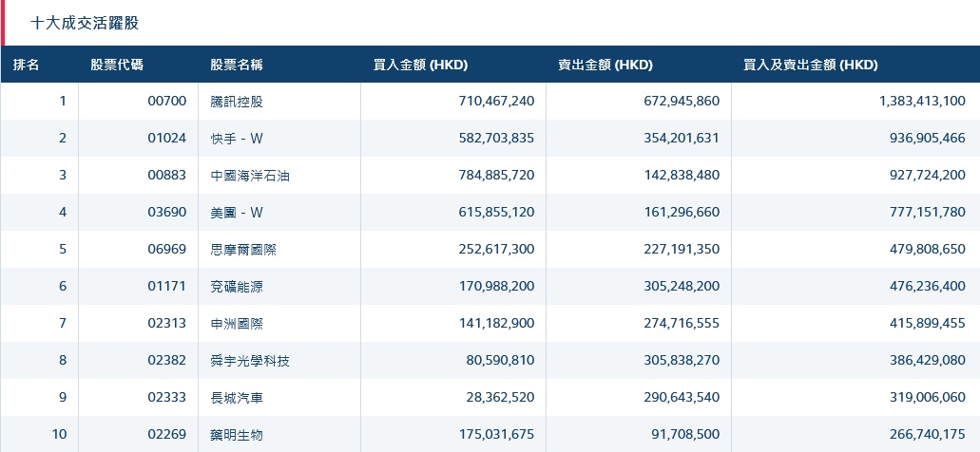Sort by 買入金額 (HKD) header

point(420,66)
